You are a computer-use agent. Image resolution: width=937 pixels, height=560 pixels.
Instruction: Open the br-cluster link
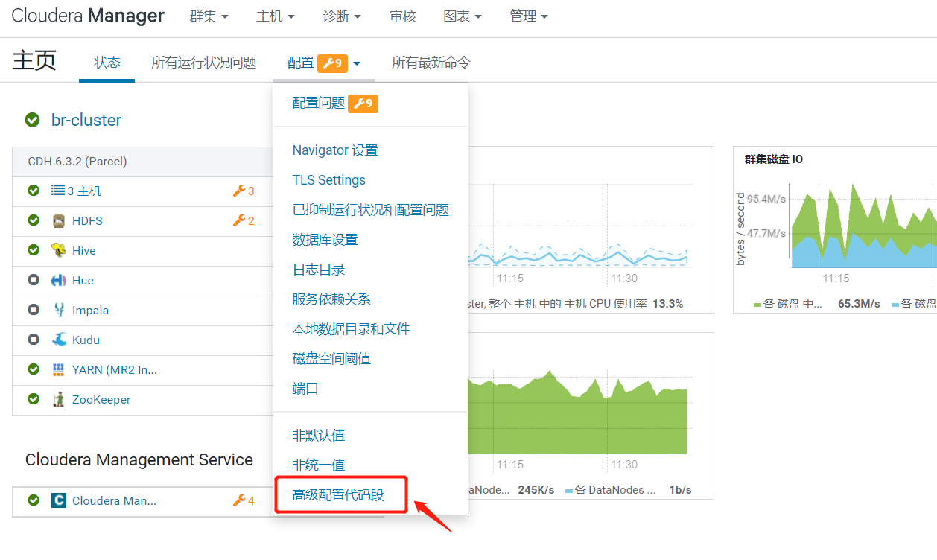pyautogui.click(x=86, y=120)
